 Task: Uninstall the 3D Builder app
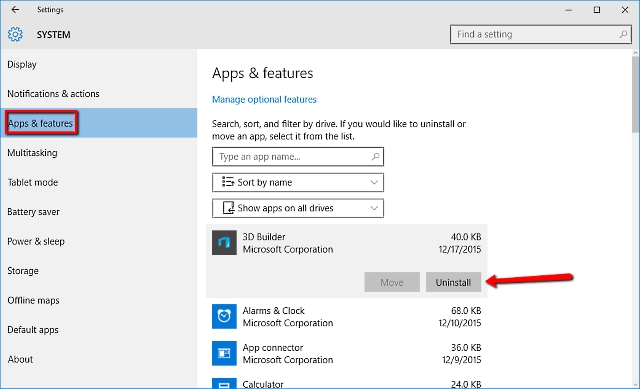[453, 282]
